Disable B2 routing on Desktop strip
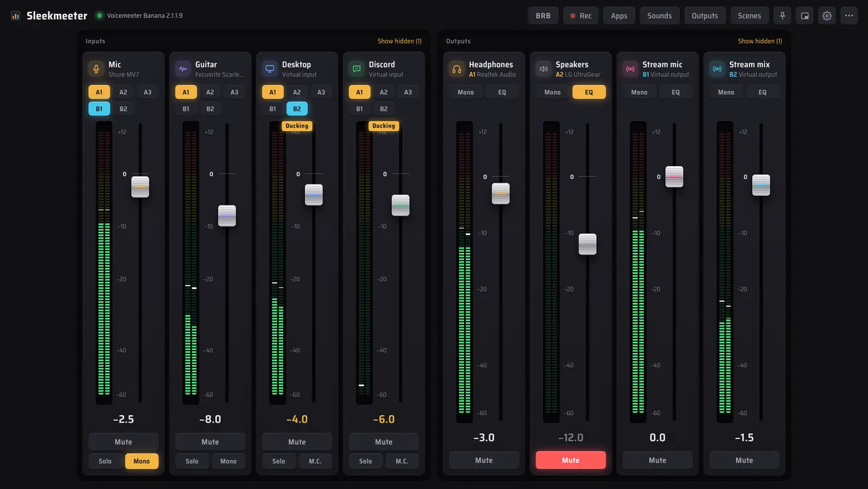This screenshot has height=489, width=868. pos(297,109)
